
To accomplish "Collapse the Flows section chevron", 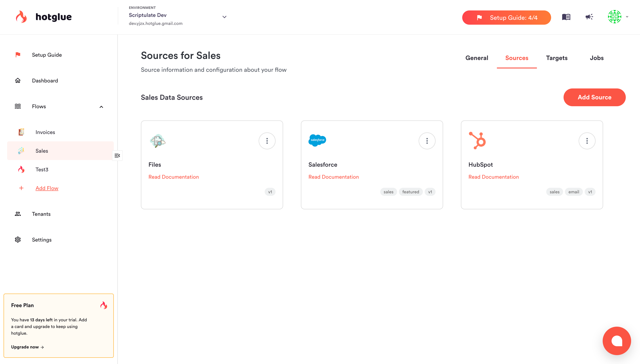I will pos(101,107).
